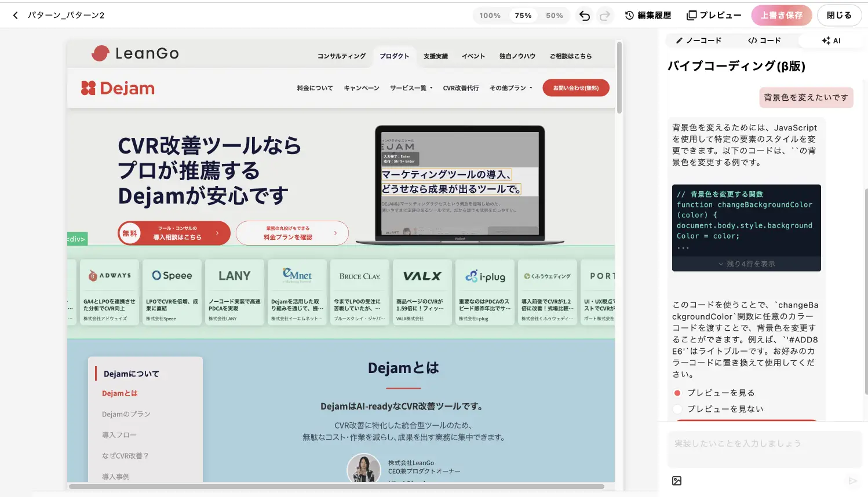Go back using the top-left chevron arrow

[x=16, y=16]
